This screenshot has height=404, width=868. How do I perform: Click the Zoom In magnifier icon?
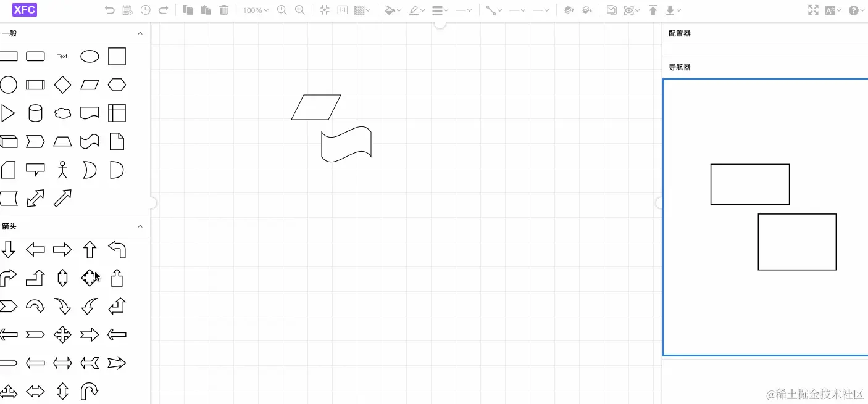tap(281, 10)
